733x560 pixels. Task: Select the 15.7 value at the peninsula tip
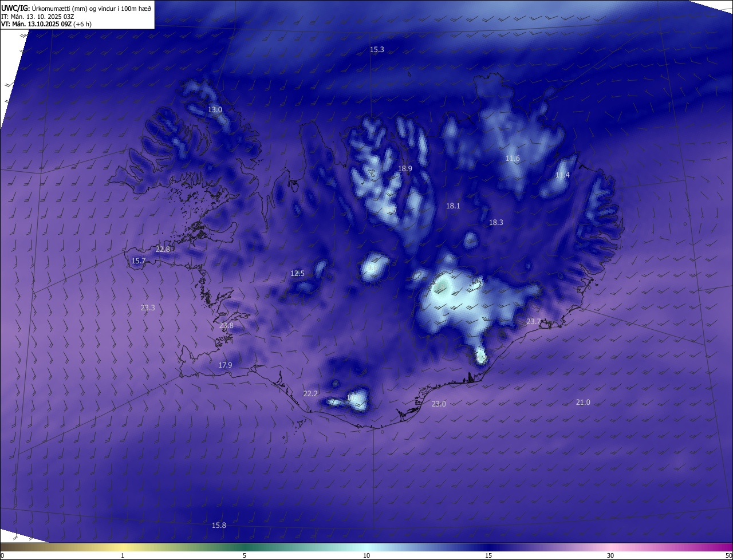(x=139, y=261)
